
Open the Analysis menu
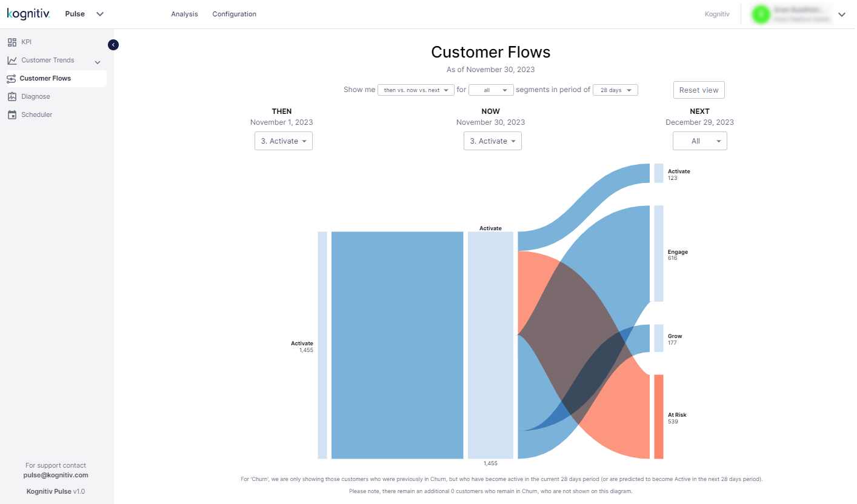click(184, 14)
